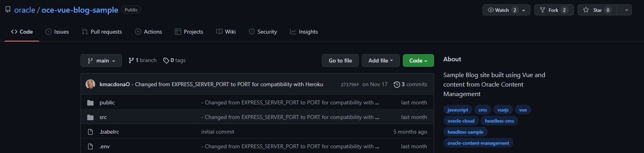Select the headless-cms topic tag

pyautogui.click(x=499, y=121)
